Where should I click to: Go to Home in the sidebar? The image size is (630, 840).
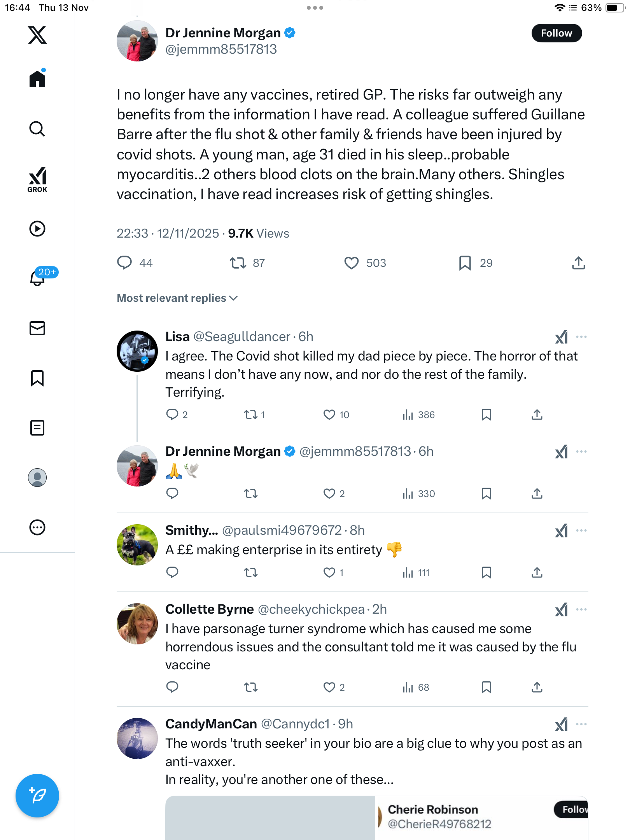pos(37,79)
